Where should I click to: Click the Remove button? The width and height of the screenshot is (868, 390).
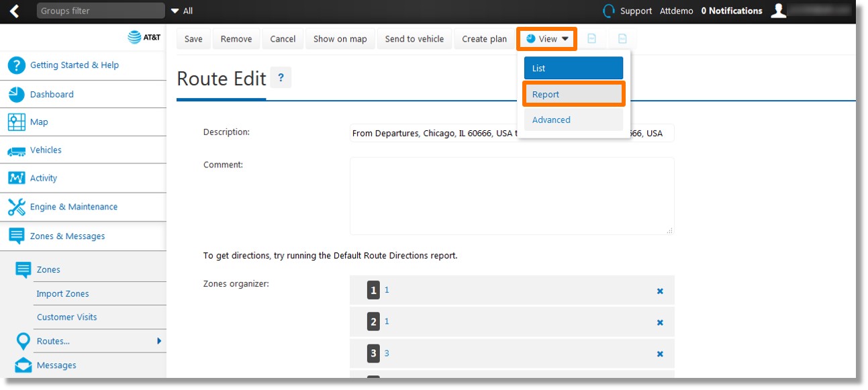(236, 39)
